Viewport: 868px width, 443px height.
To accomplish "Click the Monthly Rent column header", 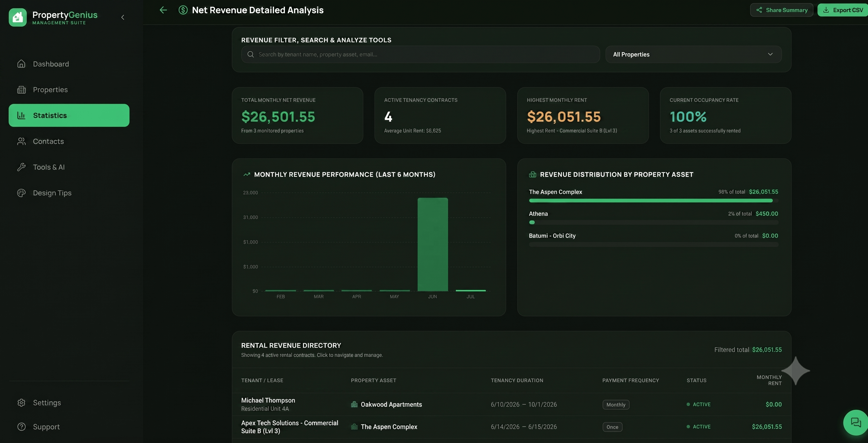I will click(769, 380).
